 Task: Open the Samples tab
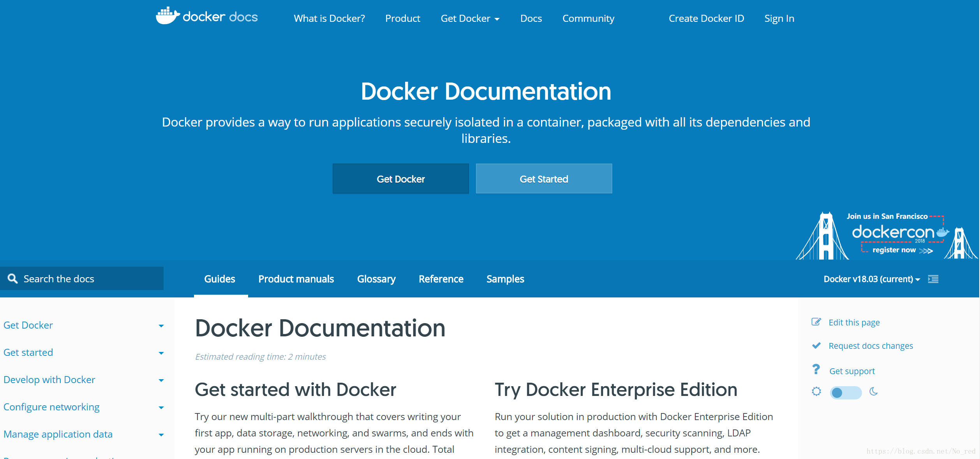point(505,279)
